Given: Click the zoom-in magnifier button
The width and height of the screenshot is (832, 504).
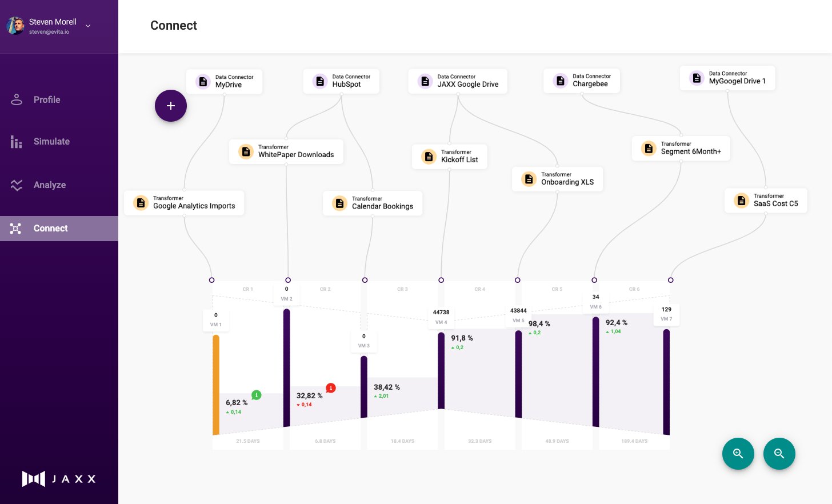Looking at the screenshot, I should (x=738, y=454).
